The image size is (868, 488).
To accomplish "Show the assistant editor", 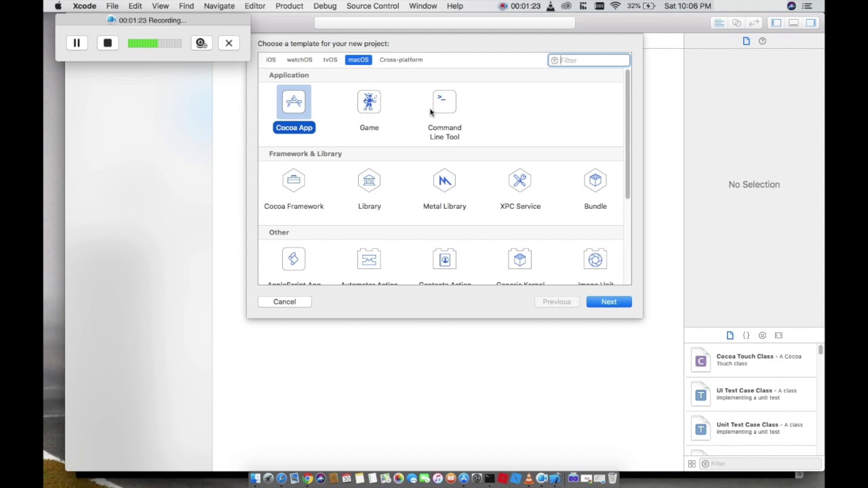I will [736, 23].
